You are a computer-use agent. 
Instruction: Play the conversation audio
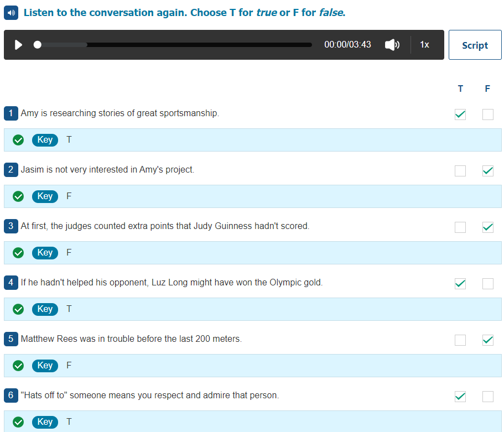(19, 45)
